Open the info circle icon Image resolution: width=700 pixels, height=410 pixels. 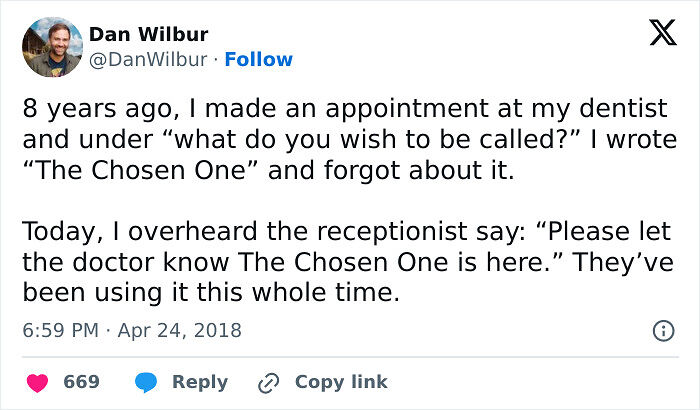coord(661,330)
